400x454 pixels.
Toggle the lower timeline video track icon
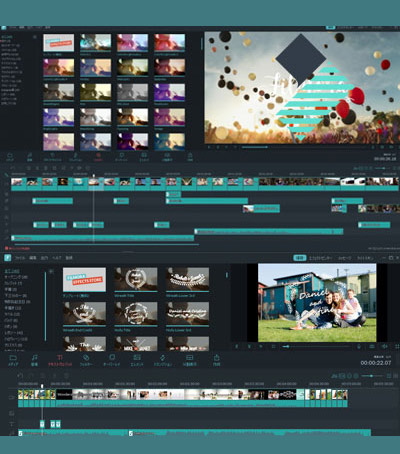[12, 398]
